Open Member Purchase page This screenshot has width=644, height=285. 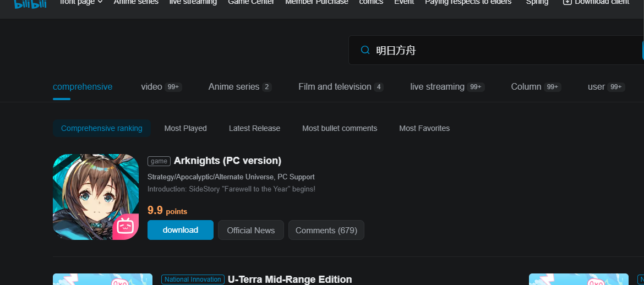(x=316, y=2)
